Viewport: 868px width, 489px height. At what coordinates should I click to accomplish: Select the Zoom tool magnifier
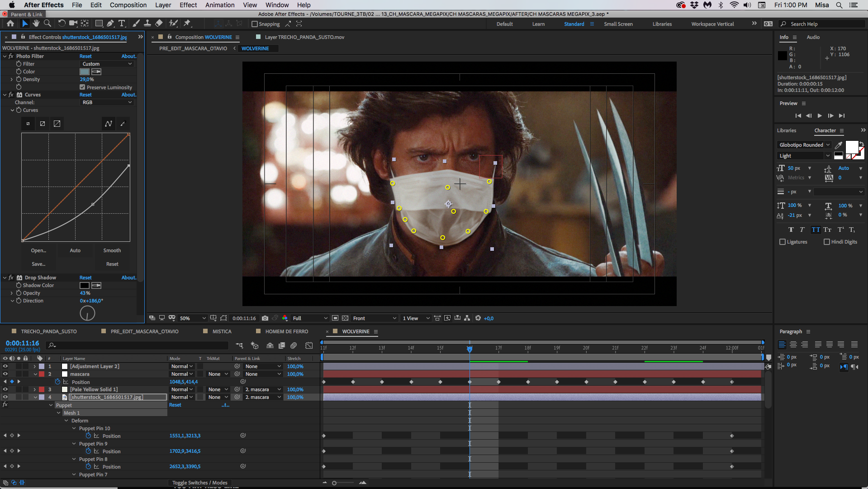pos(47,24)
